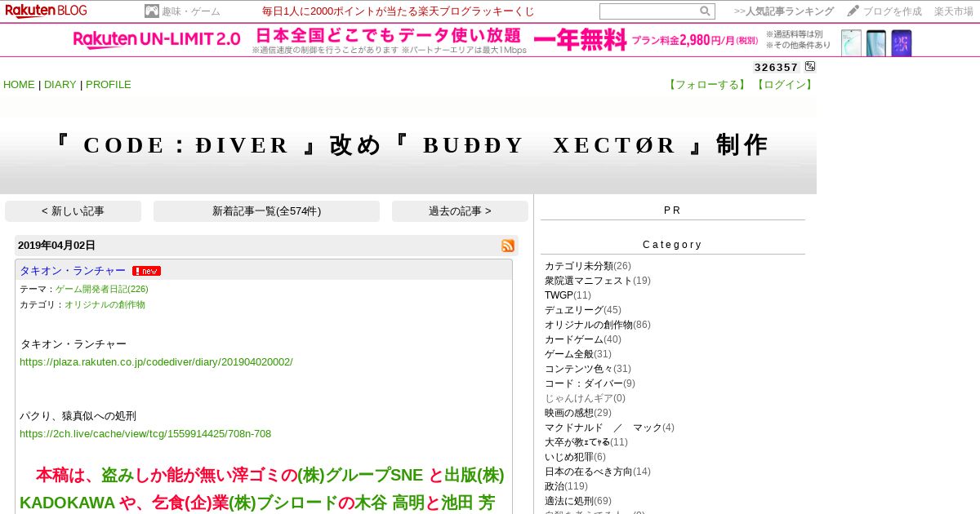
Task: Click the 過去の記事 > button
Action: pos(460,211)
